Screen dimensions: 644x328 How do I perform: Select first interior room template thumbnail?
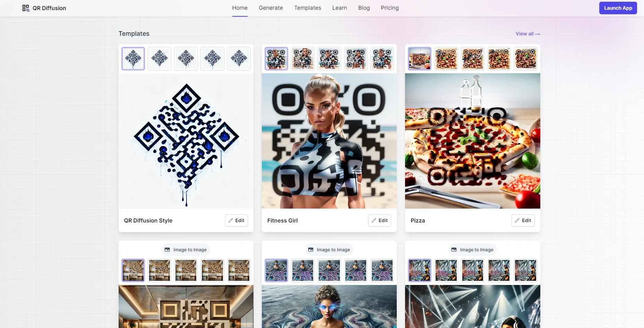(133, 270)
